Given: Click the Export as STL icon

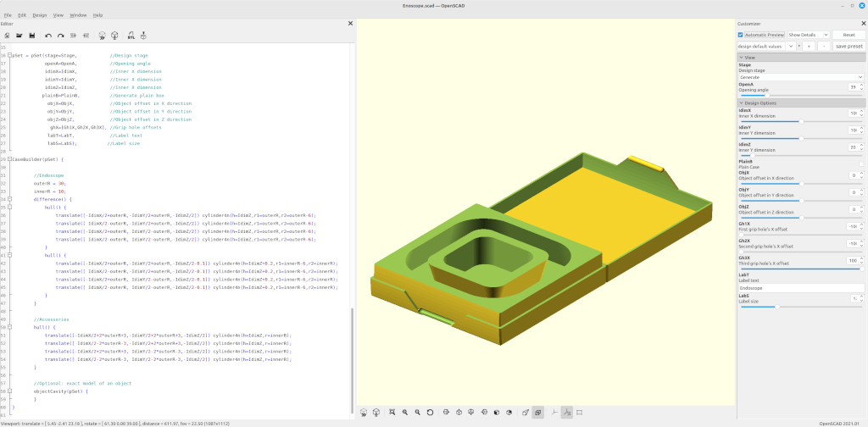Looking at the screenshot, I should [131, 36].
